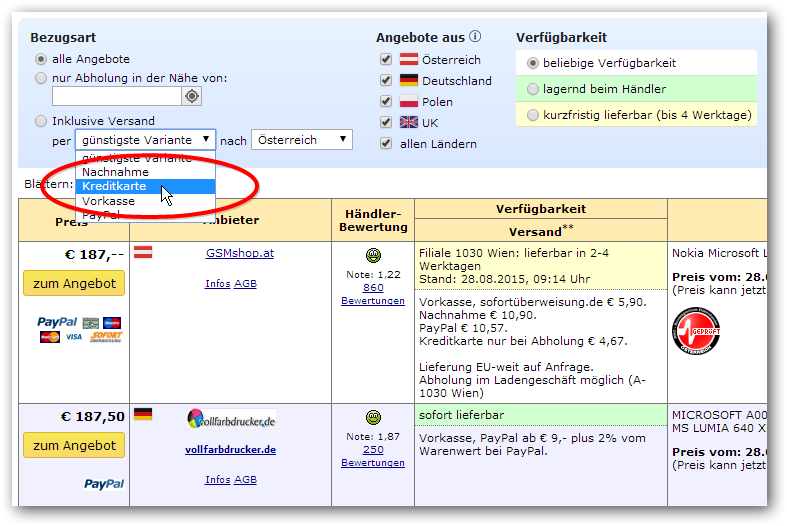The height and width of the screenshot is (526, 787).
Task: Uncheck the Deutschland checkbox
Action: 385,80
